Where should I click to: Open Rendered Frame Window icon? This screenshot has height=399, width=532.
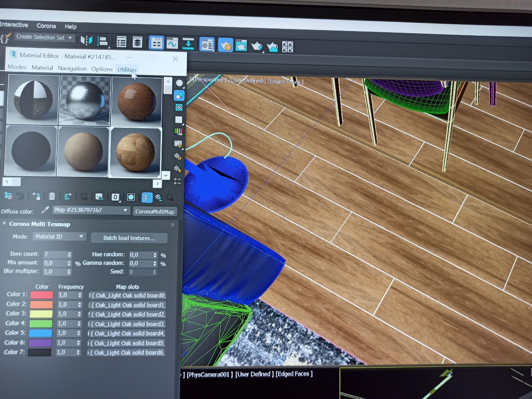(241, 45)
